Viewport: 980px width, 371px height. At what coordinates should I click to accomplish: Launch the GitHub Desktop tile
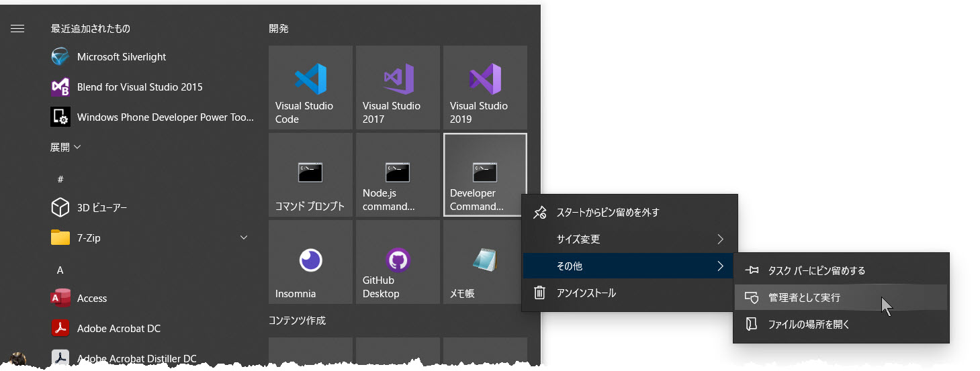[x=398, y=262]
